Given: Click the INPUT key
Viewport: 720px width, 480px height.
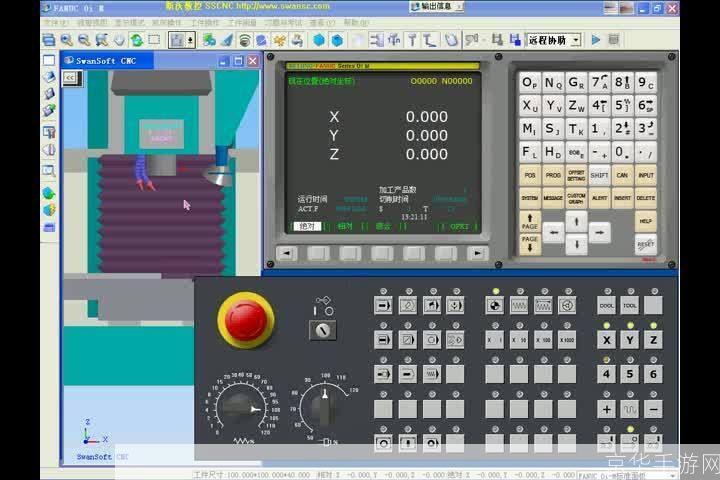Looking at the screenshot, I should 646,175.
